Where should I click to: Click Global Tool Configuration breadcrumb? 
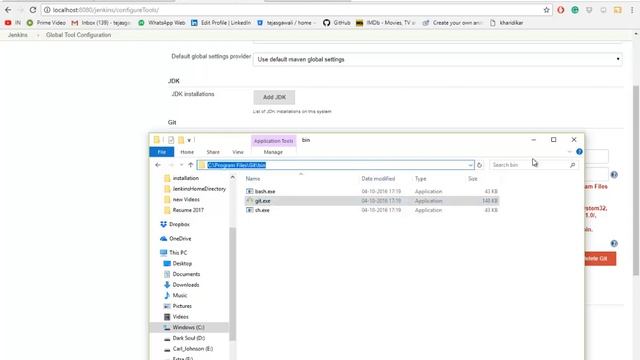coord(78,35)
